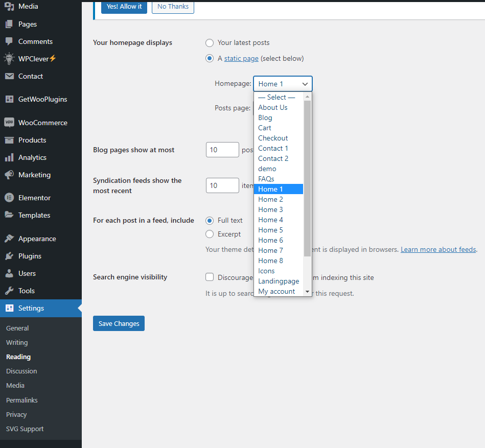Click the Marketing megaphone icon
485x448 pixels.
[x=9, y=175]
